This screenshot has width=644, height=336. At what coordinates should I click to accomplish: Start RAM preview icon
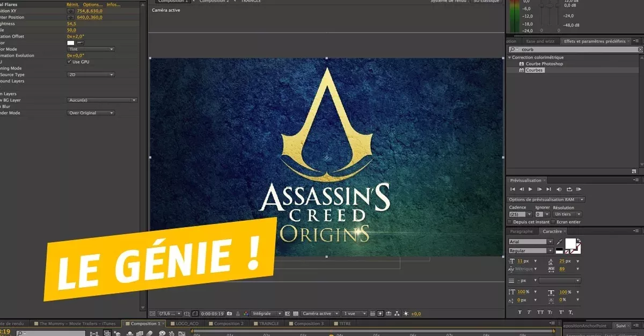click(x=579, y=189)
